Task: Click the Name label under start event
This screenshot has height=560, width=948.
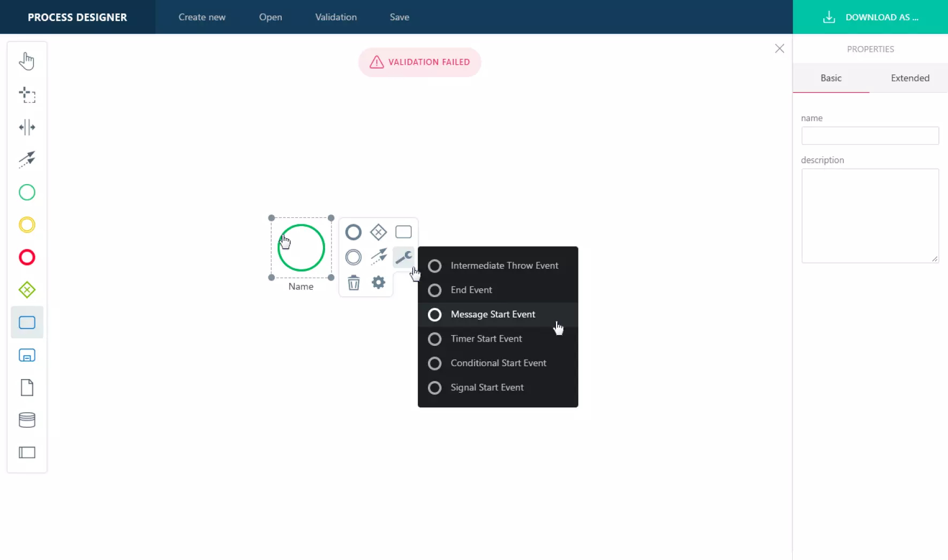Action: click(301, 286)
